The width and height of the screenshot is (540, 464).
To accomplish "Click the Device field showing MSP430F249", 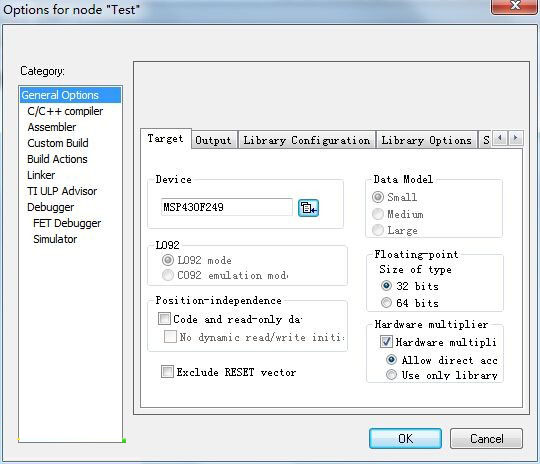I will tap(227, 207).
